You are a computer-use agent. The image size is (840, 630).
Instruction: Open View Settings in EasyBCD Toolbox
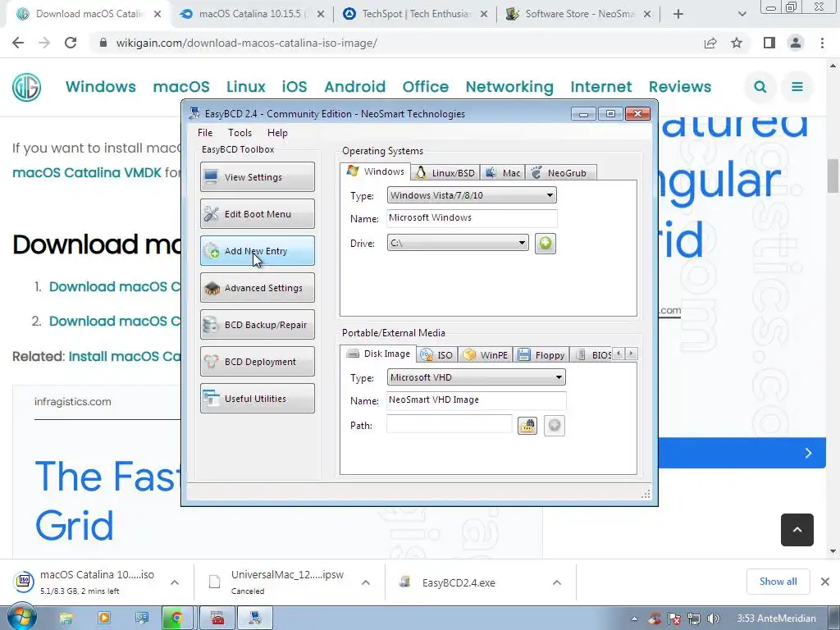click(257, 177)
